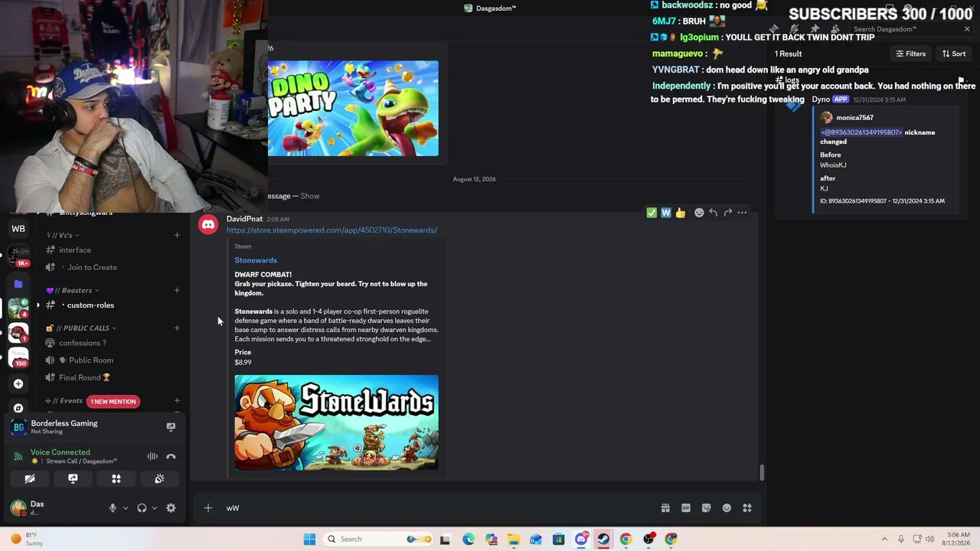Open Windows Start menu
This screenshot has width=980, height=551.
(x=309, y=540)
